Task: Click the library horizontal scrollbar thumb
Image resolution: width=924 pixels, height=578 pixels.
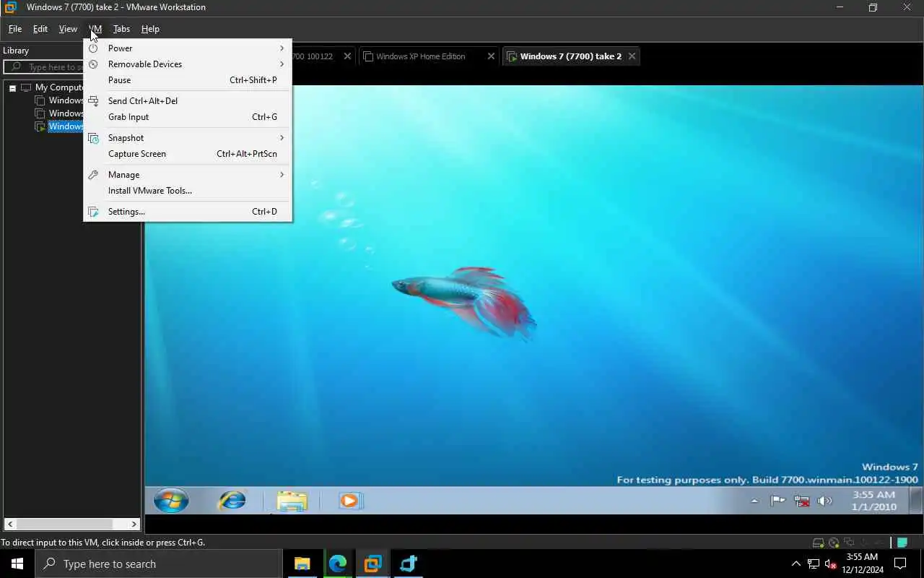Action: click(64, 525)
